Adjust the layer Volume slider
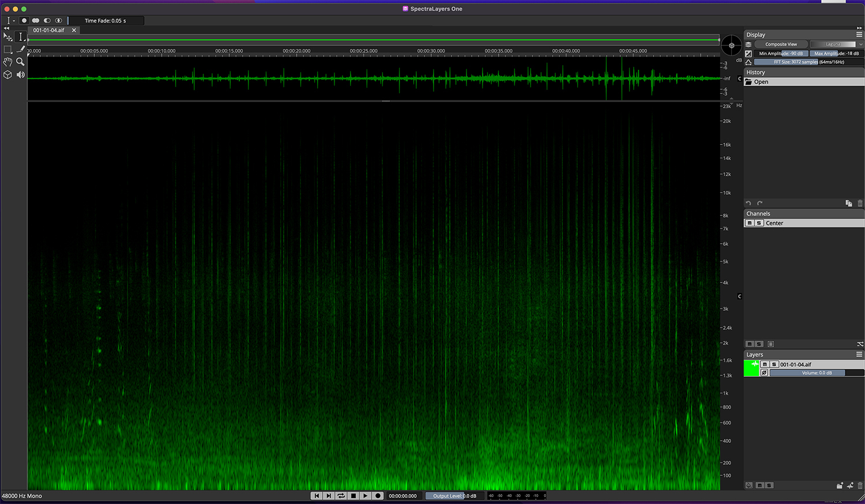 pyautogui.click(x=817, y=373)
